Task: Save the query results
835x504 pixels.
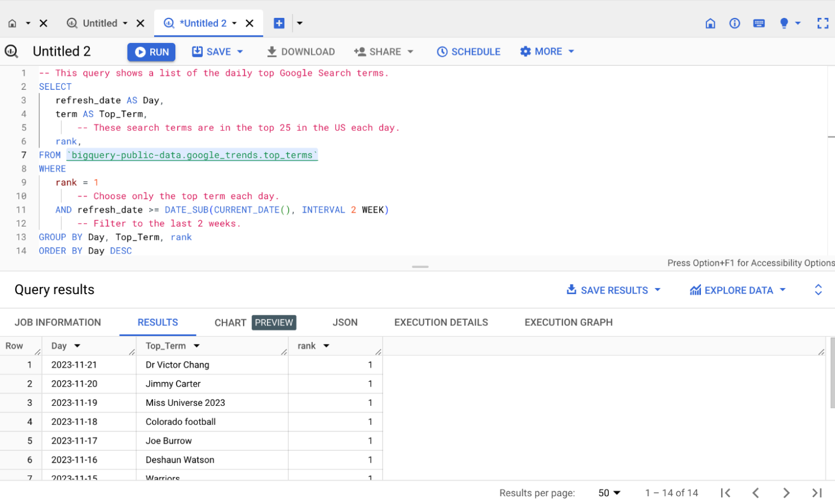Action: pyautogui.click(x=613, y=290)
